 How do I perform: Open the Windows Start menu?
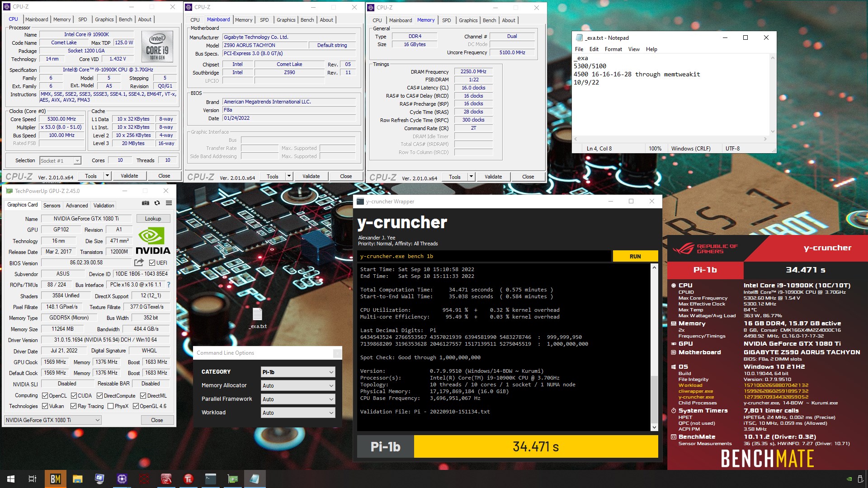[11, 479]
